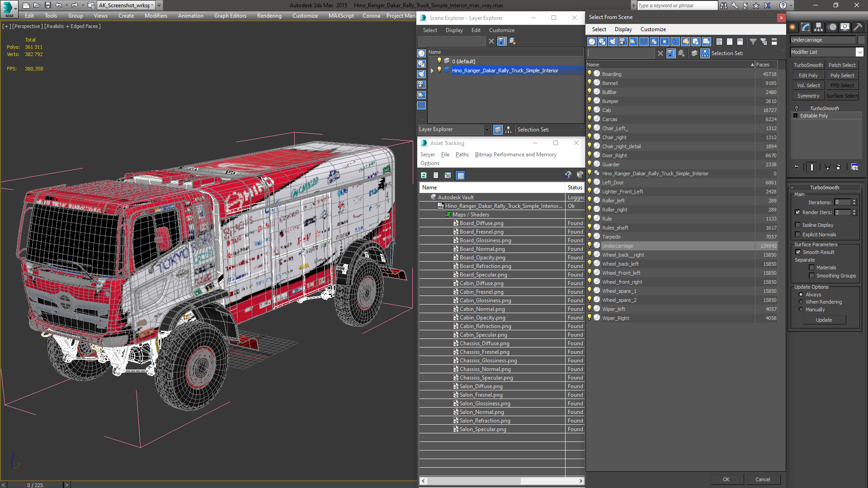Click Pin Stack icon under modifier stack

pos(796,167)
